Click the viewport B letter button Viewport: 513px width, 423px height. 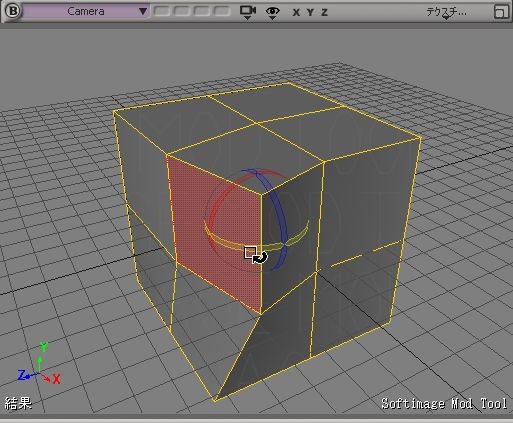13,11
